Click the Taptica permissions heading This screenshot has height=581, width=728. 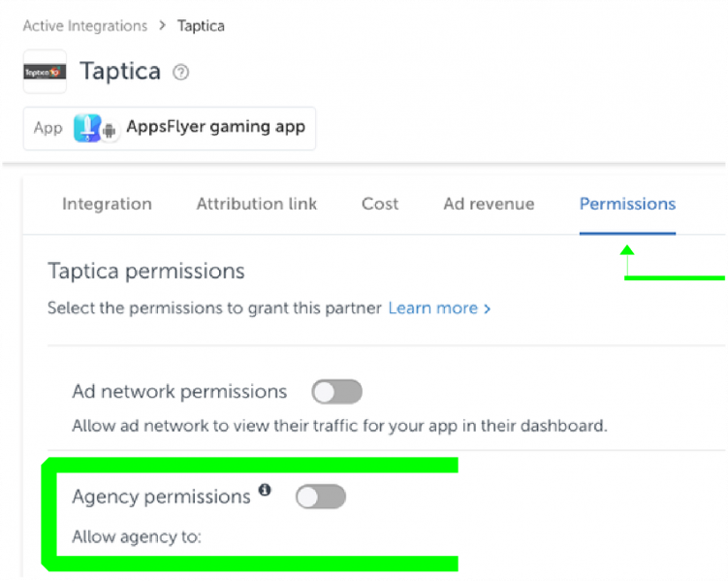146,272
